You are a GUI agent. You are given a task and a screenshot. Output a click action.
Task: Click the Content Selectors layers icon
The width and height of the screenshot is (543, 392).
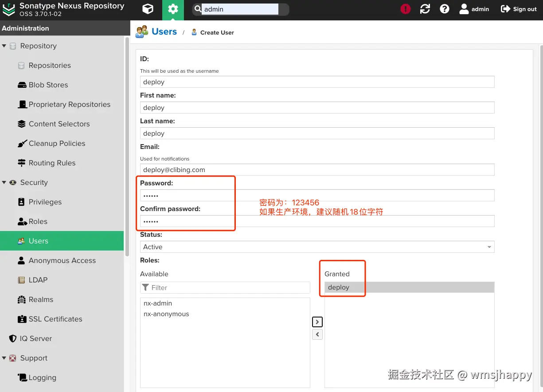click(x=21, y=124)
